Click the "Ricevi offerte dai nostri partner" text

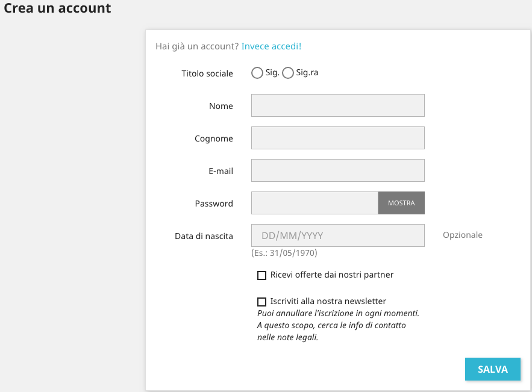point(332,275)
